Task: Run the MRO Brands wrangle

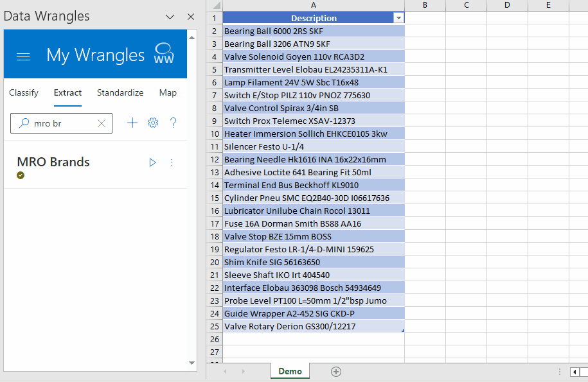Action: (152, 162)
